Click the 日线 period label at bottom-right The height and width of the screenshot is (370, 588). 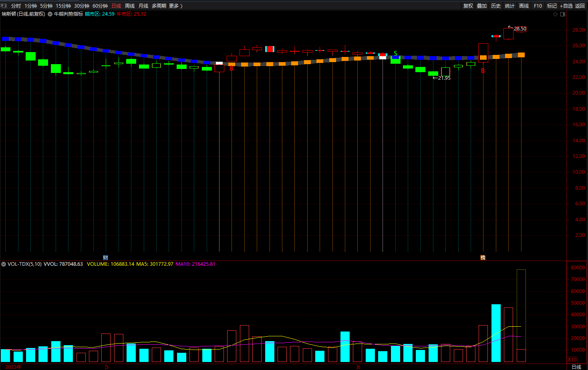point(576,367)
